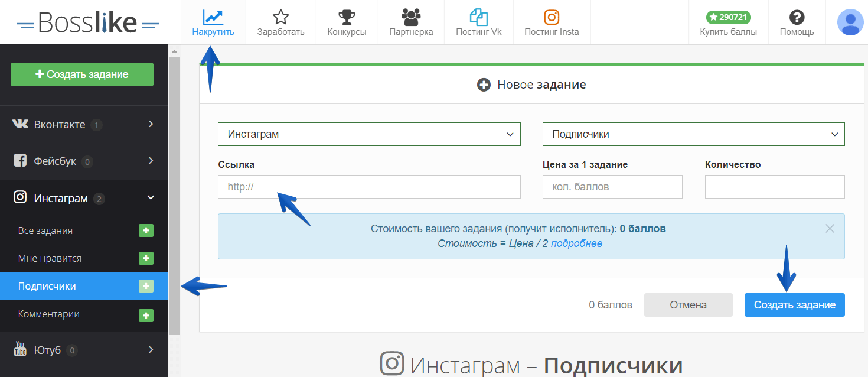Open the user profile avatar

[851, 22]
